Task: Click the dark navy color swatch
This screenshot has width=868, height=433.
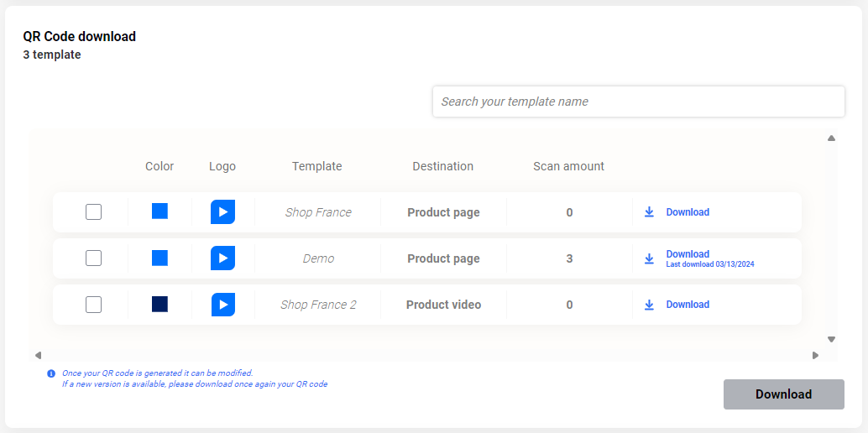Action: click(159, 304)
